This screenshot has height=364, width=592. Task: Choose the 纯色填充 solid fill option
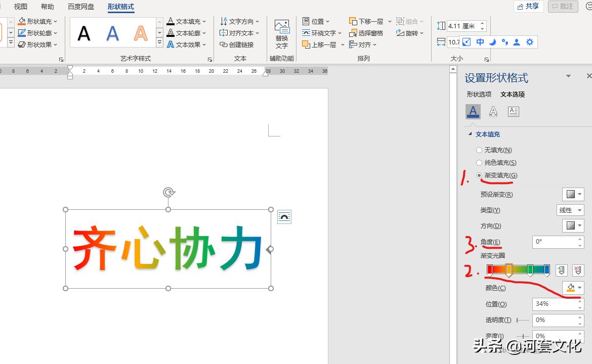[x=479, y=162]
